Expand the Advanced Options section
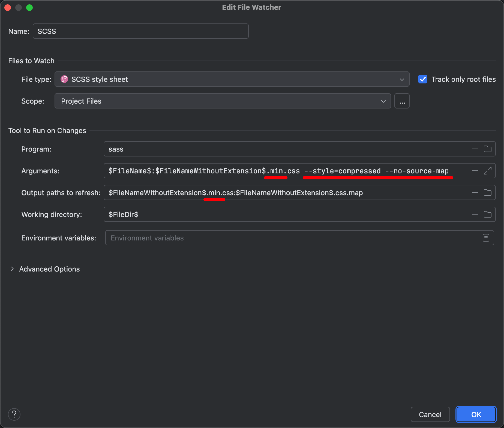 click(x=12, y=269)
